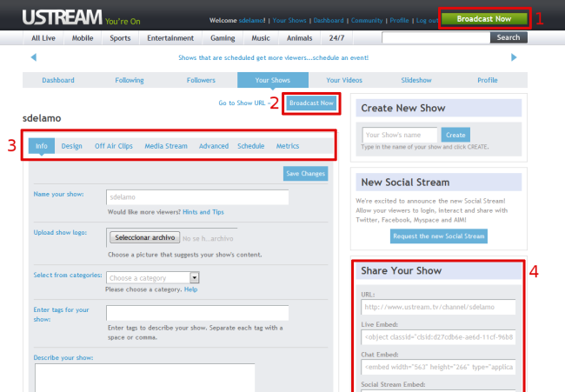The height and width of the screenshot is (392, 565).
Task: Select Sports category
Action: [120, 38]
